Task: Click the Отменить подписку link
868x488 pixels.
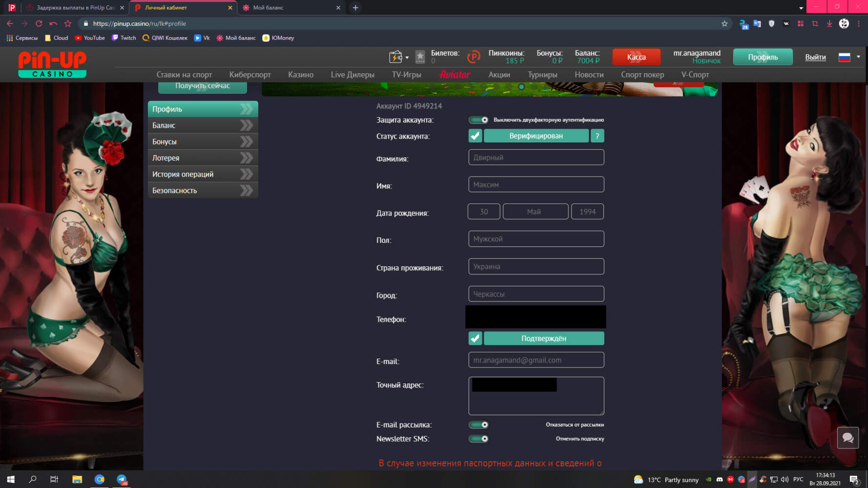Action: pos(580,439)
